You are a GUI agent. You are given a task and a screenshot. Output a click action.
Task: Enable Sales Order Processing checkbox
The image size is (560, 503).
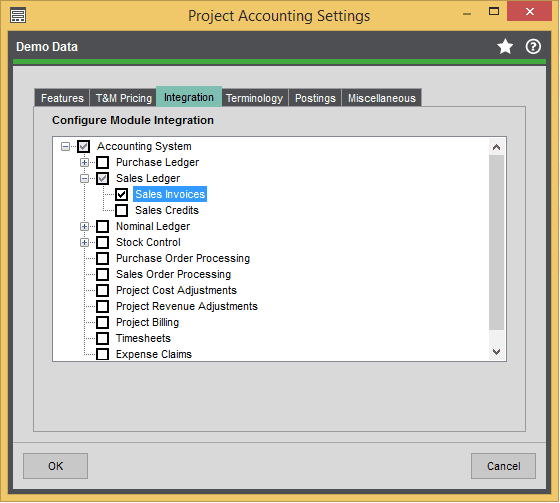(x=103, y=274)
